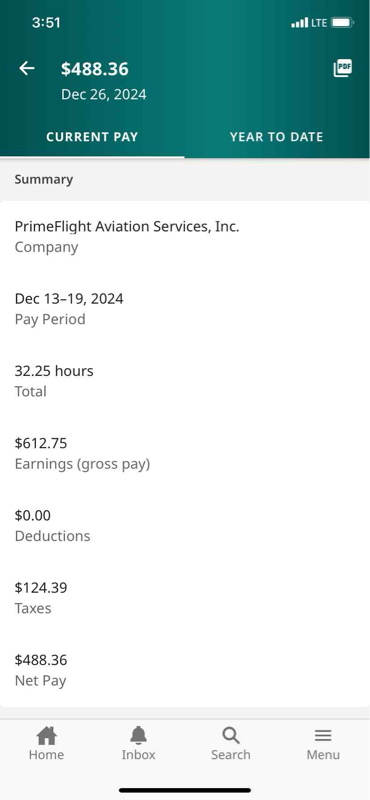Open the hamburger Menu icon

tap(323, 736)
